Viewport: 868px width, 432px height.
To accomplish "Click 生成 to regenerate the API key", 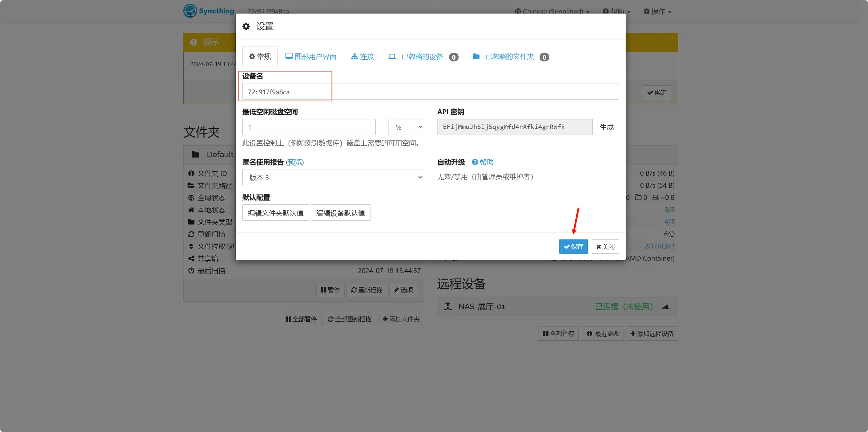I will click(x=606, y=127).
